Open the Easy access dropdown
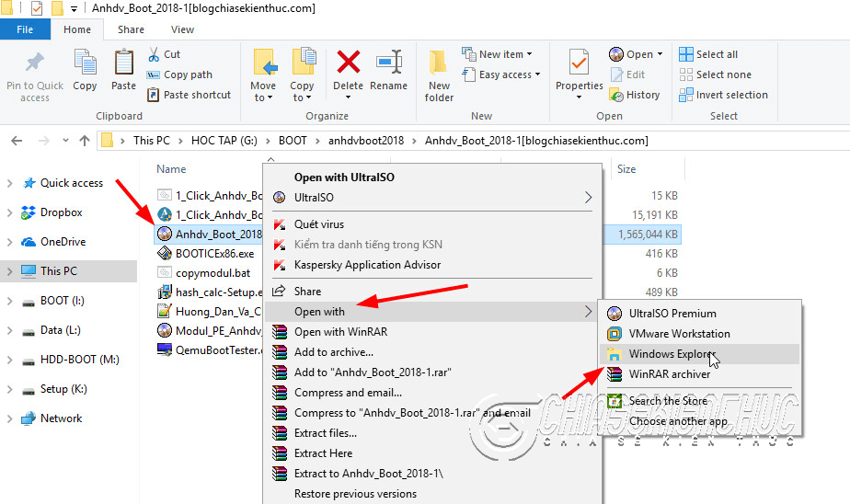 pos(500,74)
